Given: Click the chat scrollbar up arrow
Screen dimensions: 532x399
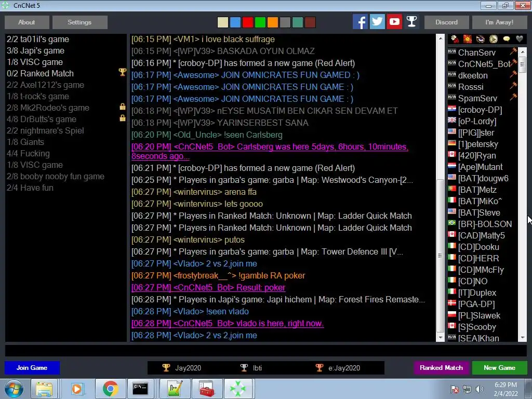Looking at the screenshot, I should (x=440, y=38).
